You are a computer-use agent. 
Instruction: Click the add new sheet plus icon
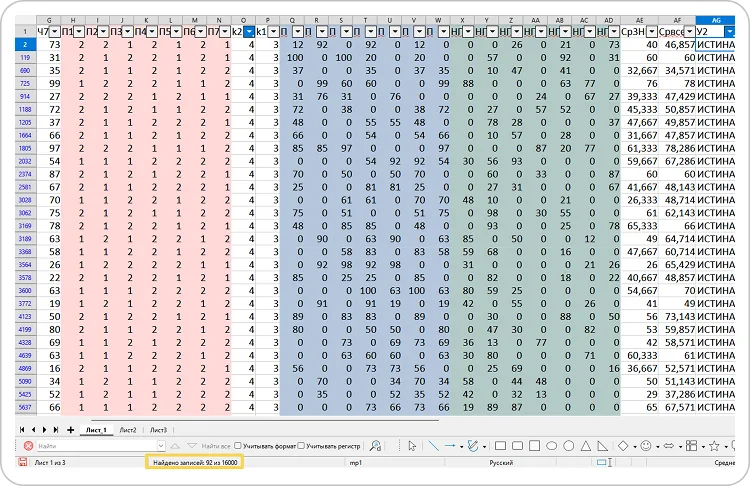(70, 430)
